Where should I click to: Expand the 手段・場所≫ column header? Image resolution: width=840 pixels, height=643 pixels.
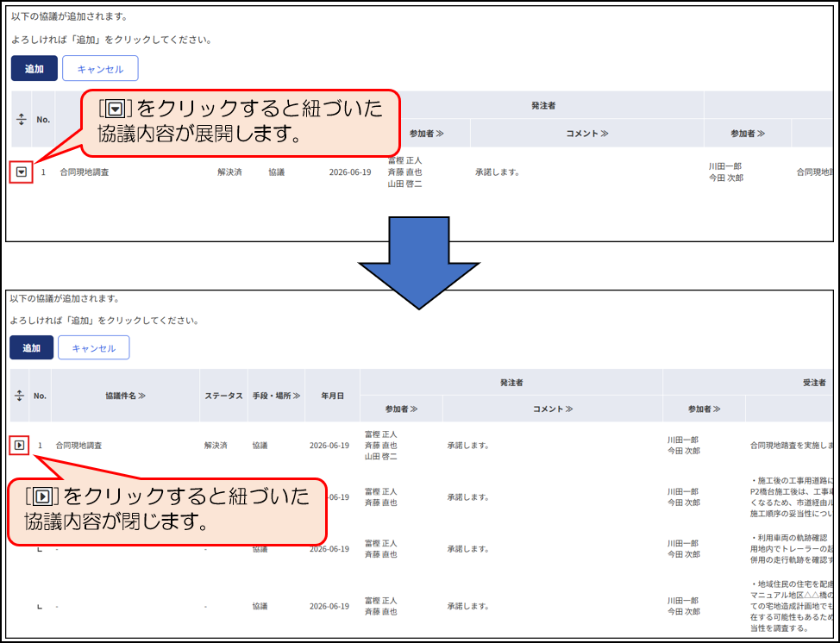tap(277, 396)
